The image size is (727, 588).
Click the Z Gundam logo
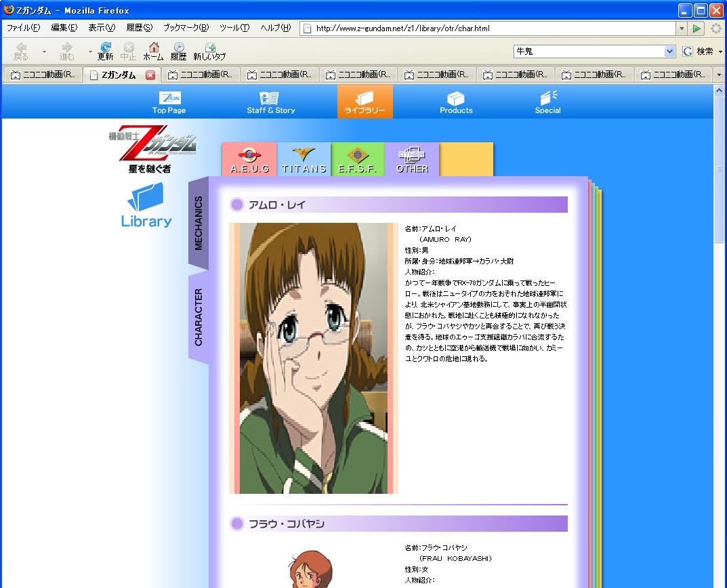[152, 149]
